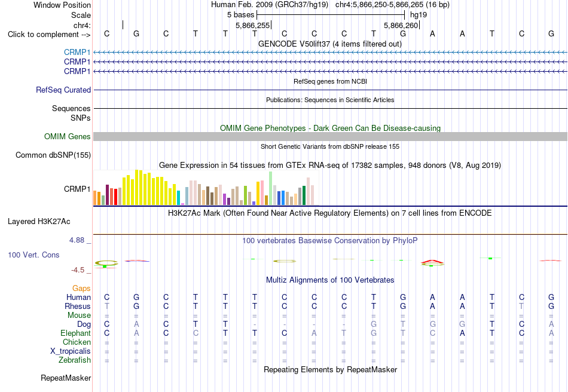Click the 'Chicken' alignment row label
This screenshot has width=568, height=392.
[77, 342]
